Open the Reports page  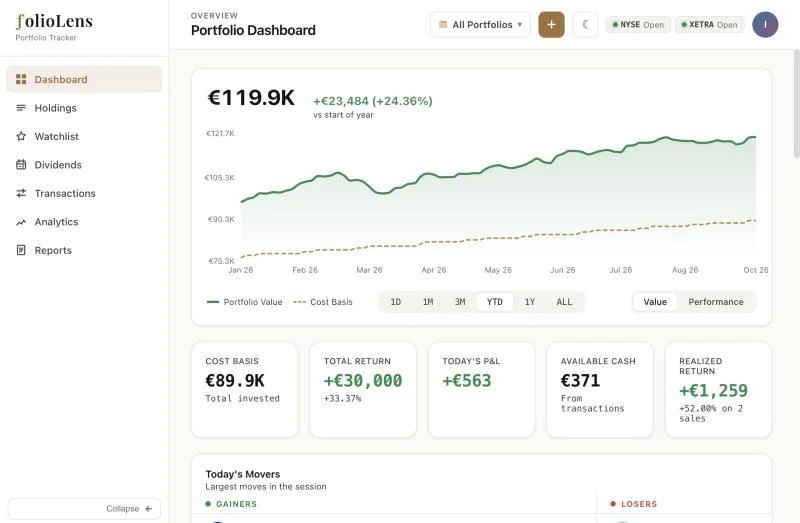84,250
